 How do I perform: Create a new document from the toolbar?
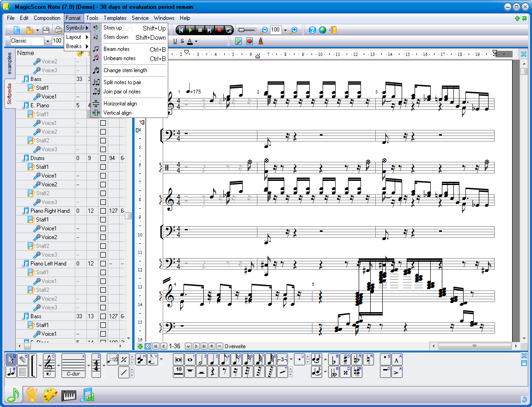pos(17,30)
